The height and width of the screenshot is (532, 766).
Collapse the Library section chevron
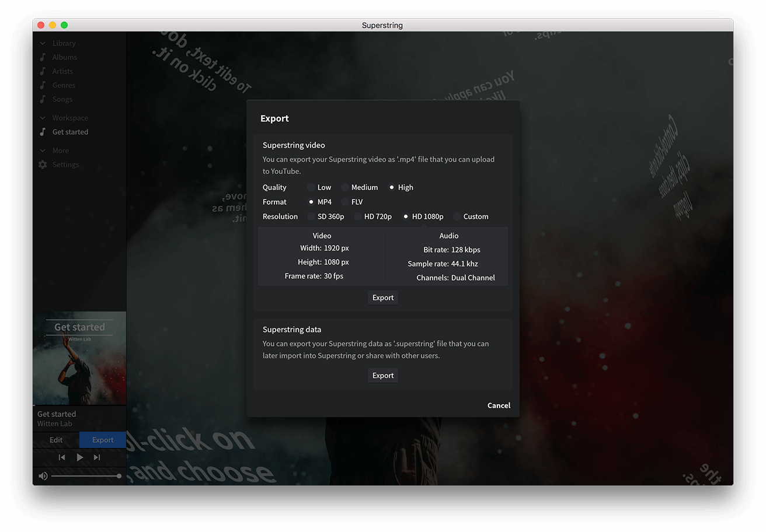tap(43, 43)
